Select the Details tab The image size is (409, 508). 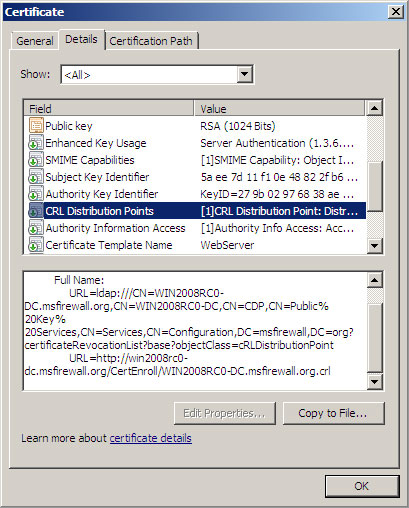[x=81, y=39]
